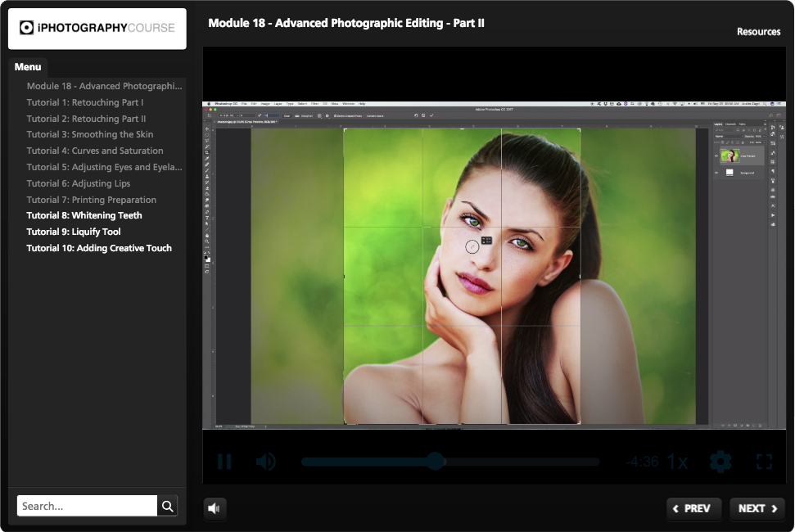Click the video progress slider knob
Image resolution: width=795 pixels, height=532 pixels.
(x=435, y=461)
